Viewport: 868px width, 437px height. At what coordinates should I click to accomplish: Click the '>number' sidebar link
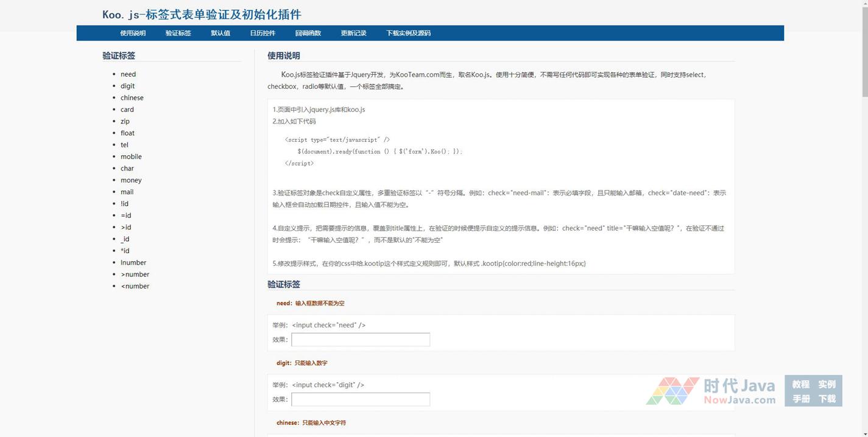tap(135, 274)
